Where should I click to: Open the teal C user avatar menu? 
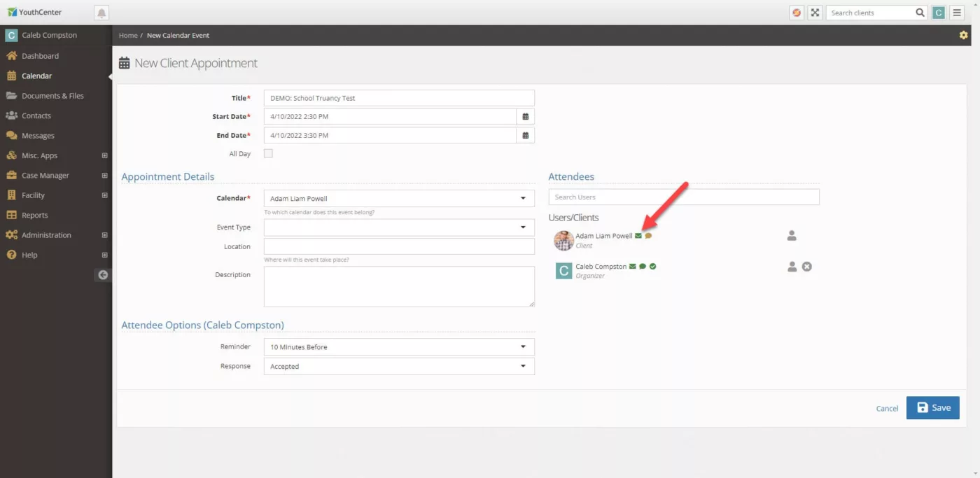pyautogui.click(x=938, y=13)
